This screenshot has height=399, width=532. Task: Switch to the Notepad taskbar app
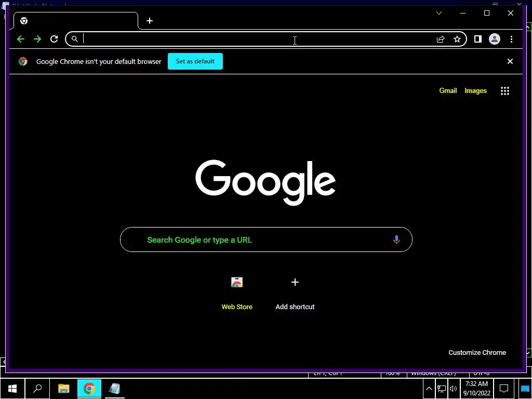click(115, 389)
